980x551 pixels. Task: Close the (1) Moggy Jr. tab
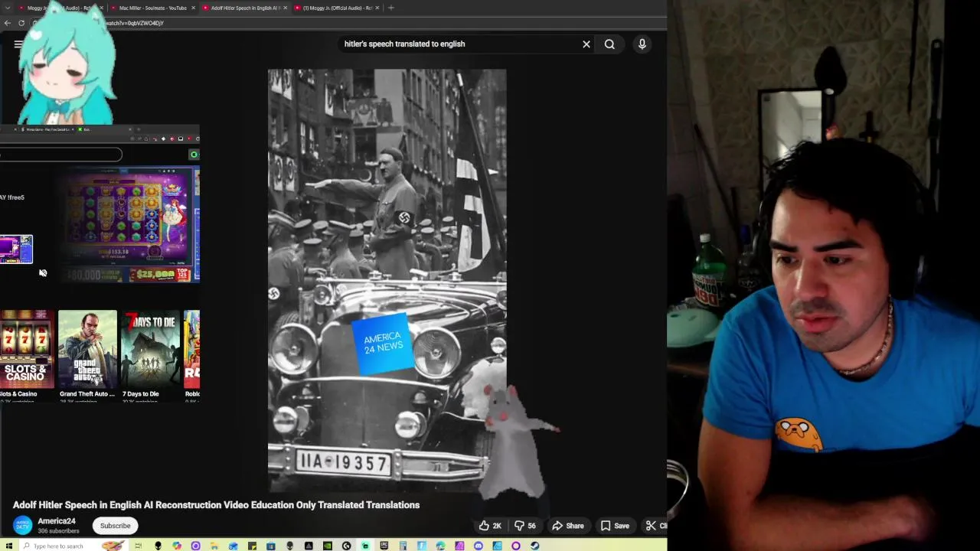tap(377, 8)
